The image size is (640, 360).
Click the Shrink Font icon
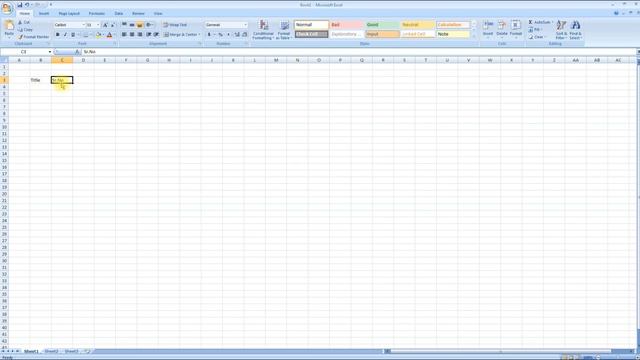click(x=113, y=25)
